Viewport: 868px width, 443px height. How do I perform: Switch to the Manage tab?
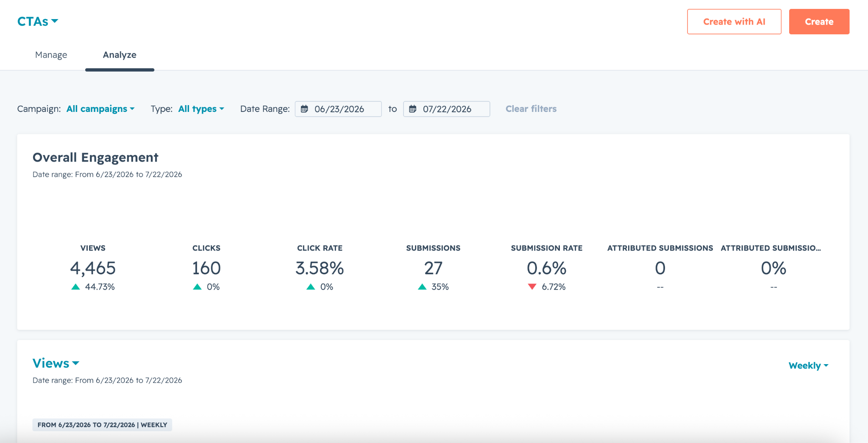[51, 55]
